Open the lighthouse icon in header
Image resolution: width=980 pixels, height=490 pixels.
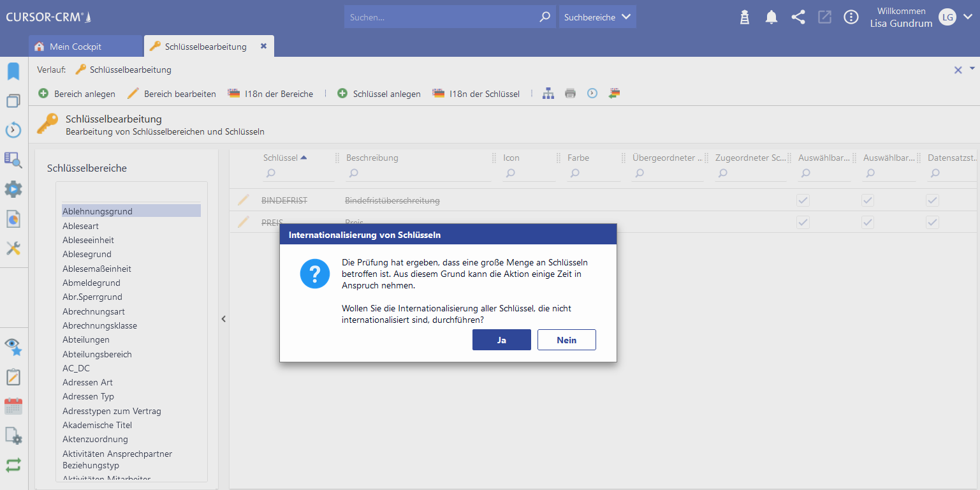click(744, 17)
